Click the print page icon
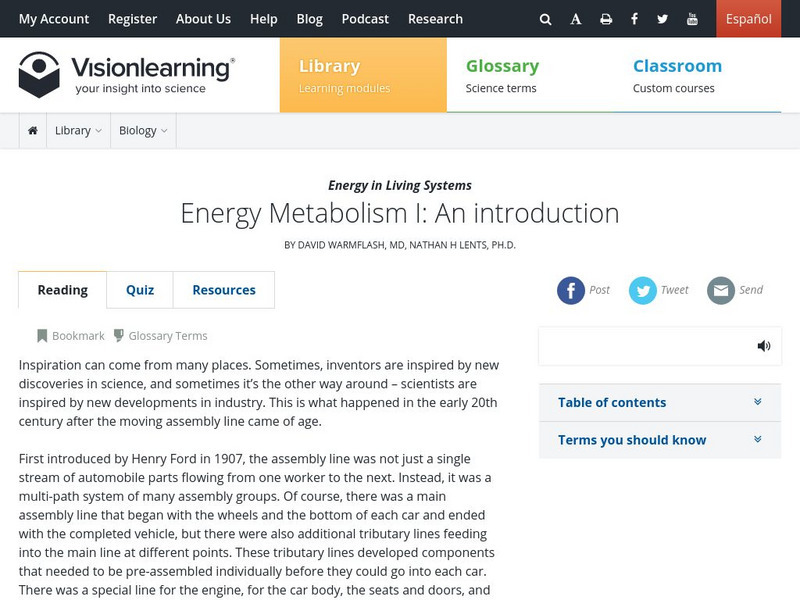The image size is (800, 600). 606,19
